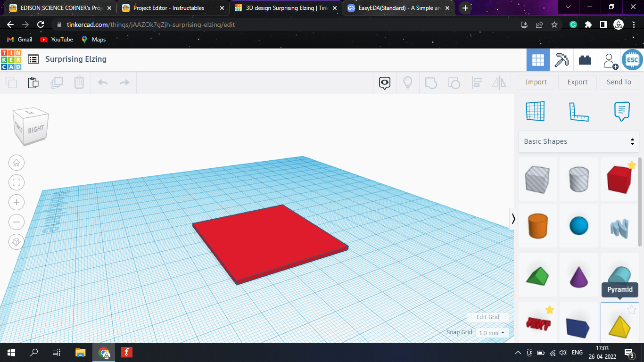Open the Windows Start menu
This screenshot has height=362, width=644.
[x=11, y=353]
